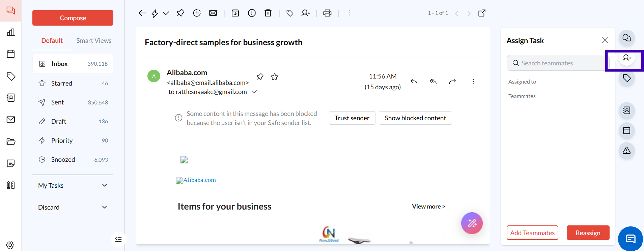Image resolution: width=644 pixels, height=251 pixels.
Task: Click the Reassign button
Action: [588, 233]
